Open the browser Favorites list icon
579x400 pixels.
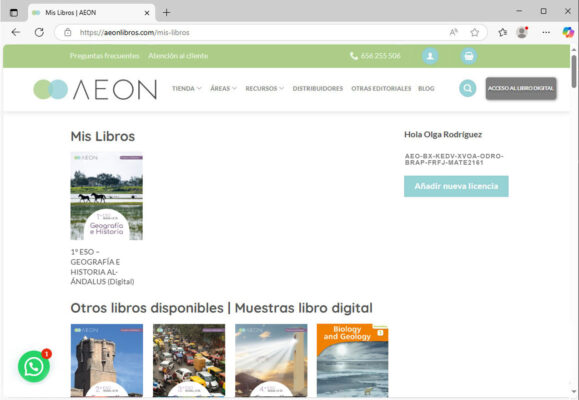(503, 33)
